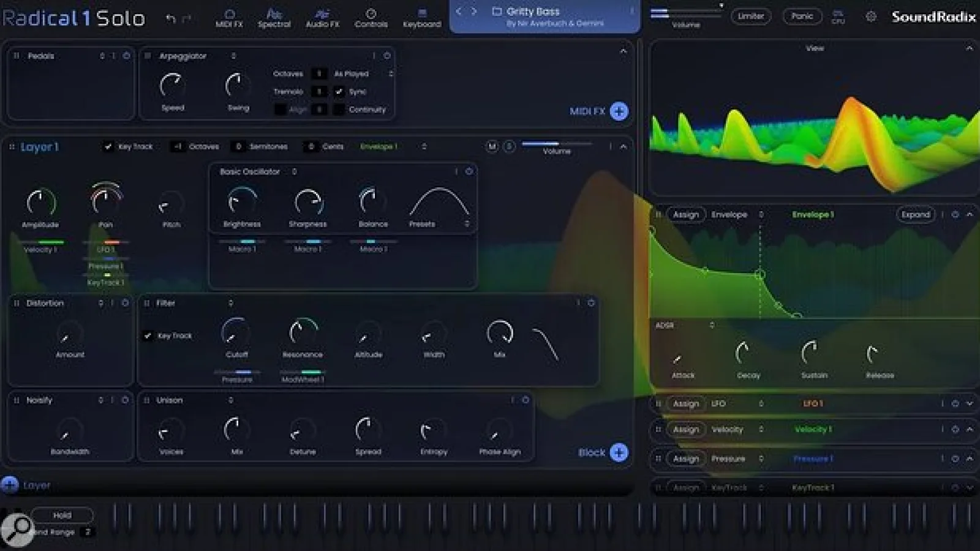This screenshot has height=551, width=980.
Task: Add a new Layer with the plus button
Action: click(x=9, y=485)
